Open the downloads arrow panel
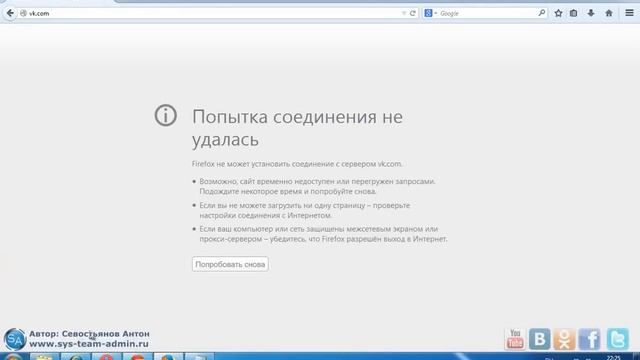 [591, 13]
